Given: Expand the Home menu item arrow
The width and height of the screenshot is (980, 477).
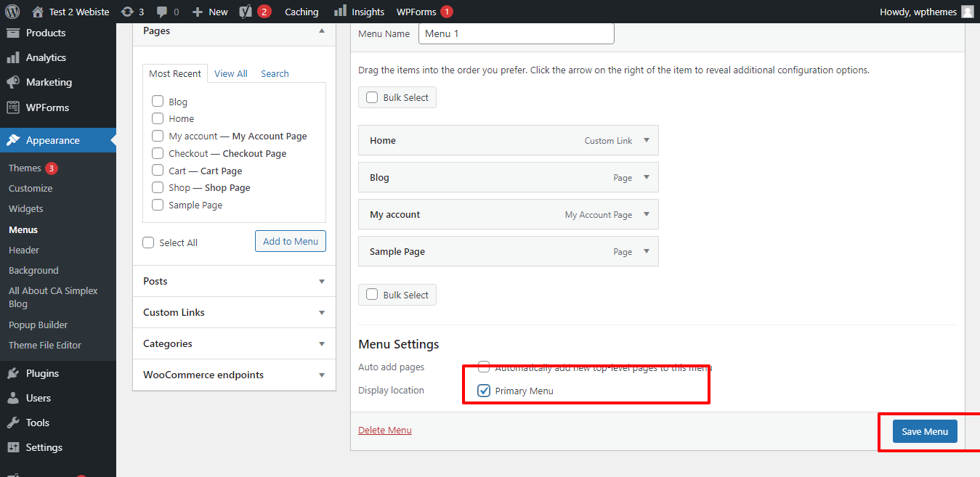Looking at the screenshot, I should [x=647, y=140].
